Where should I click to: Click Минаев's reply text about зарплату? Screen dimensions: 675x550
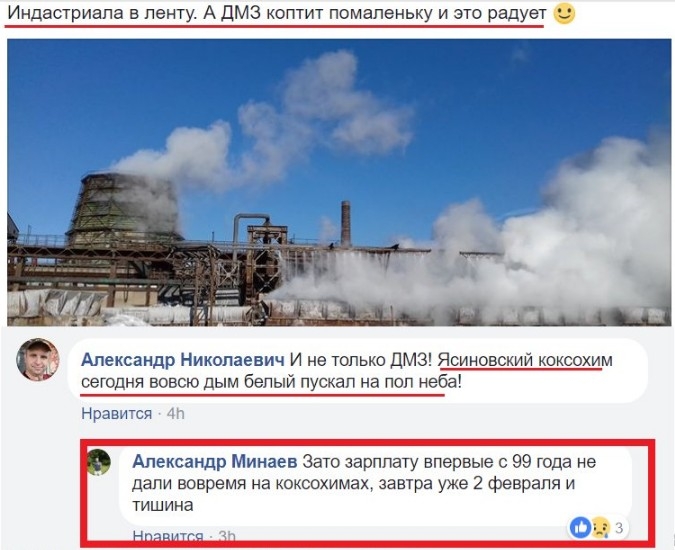[x=364, y=483]
